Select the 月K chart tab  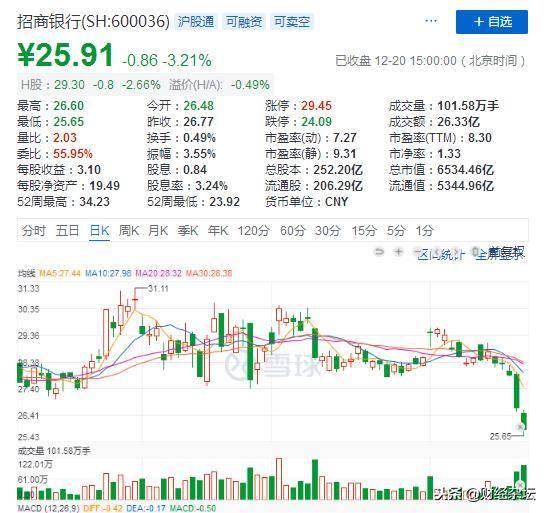[158, 231]
